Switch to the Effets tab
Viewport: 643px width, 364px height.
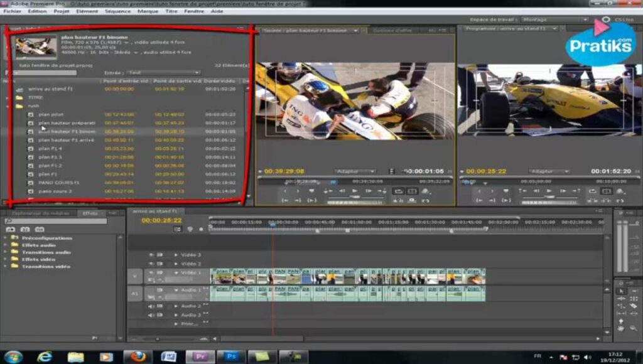(90, 213)
